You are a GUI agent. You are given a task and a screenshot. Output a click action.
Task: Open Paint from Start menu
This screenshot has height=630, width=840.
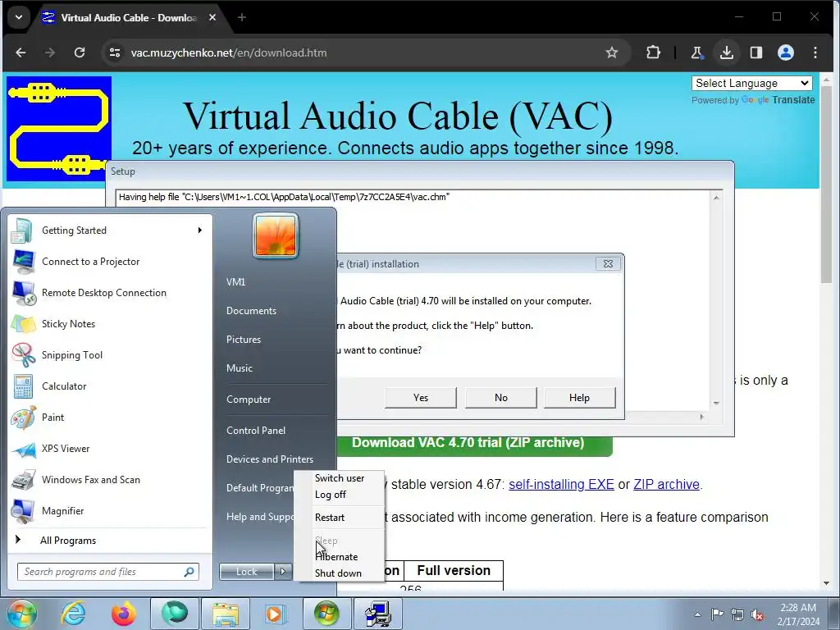110,418
